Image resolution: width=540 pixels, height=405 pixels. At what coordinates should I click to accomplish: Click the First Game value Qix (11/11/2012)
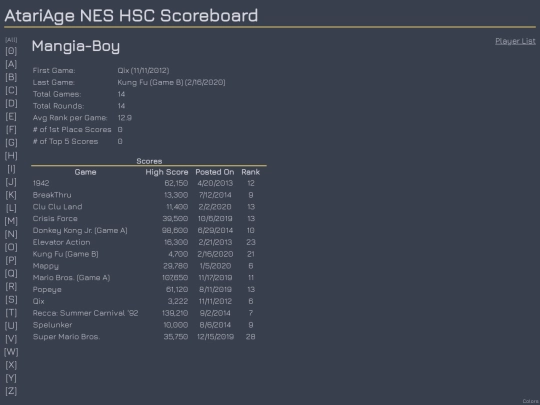coord(143,70)
